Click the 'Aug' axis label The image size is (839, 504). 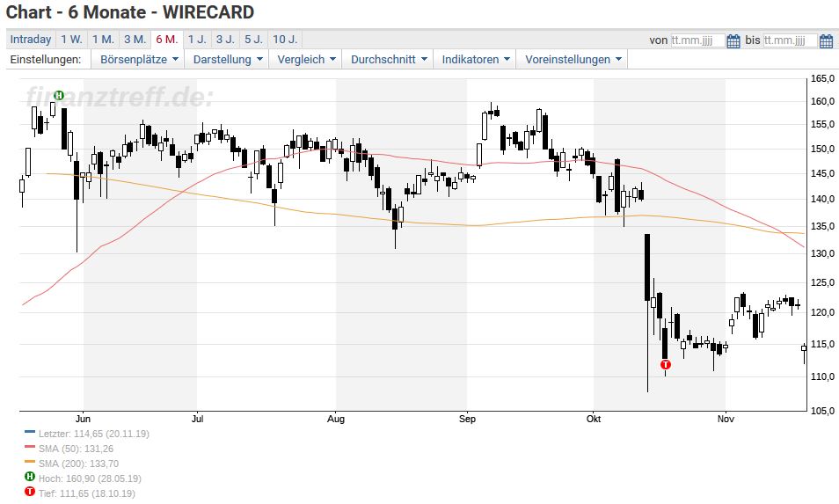[x=336, y=419]
